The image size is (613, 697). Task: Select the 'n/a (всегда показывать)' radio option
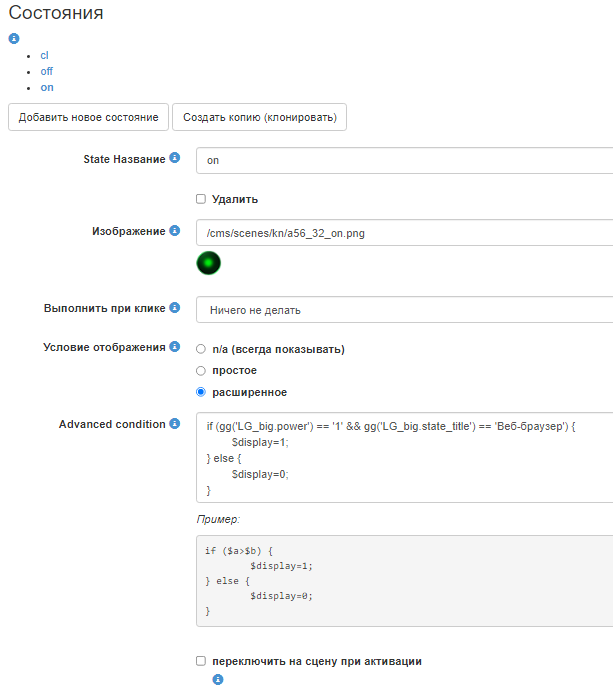pyautogui.click(x=201, y=349)
